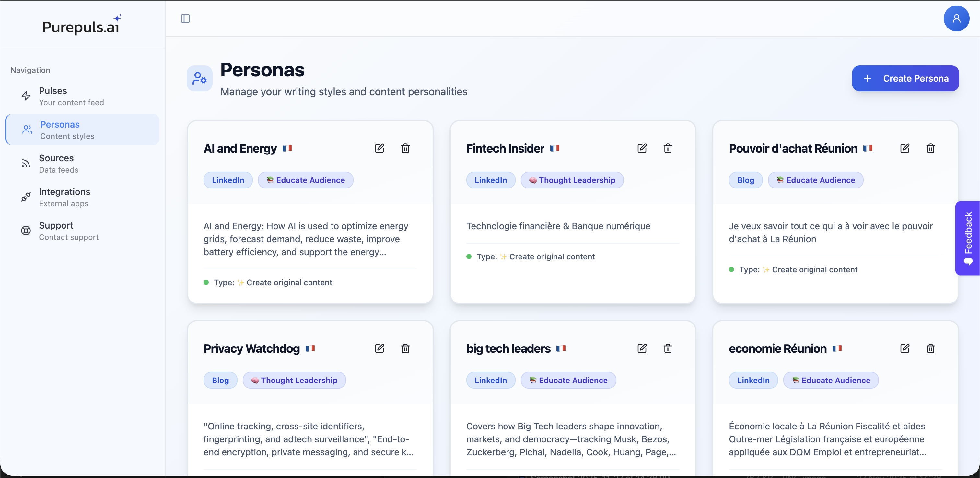The height and width of the screenshot is (478, 980).
Task: Click the Purepuls.ai logo
Action: pos(81,25)
